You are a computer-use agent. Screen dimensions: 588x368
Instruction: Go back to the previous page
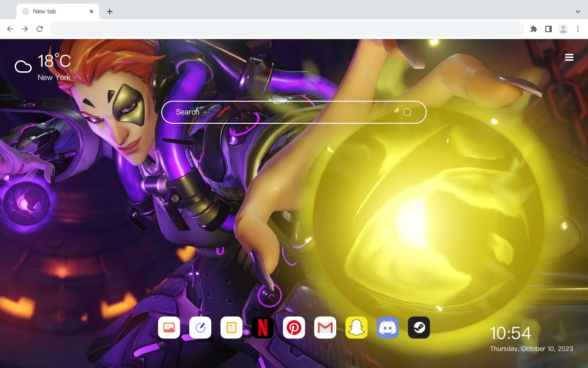pos(10,29)
